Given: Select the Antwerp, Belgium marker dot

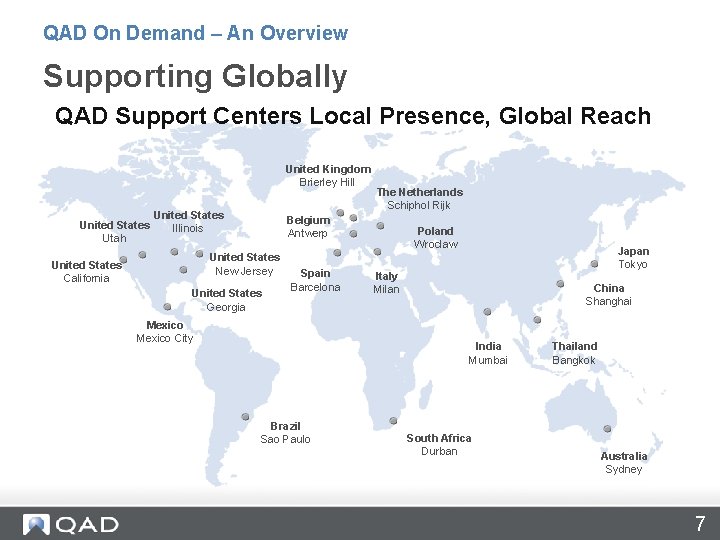Looking at the screenshot, I should click(353, 234).
